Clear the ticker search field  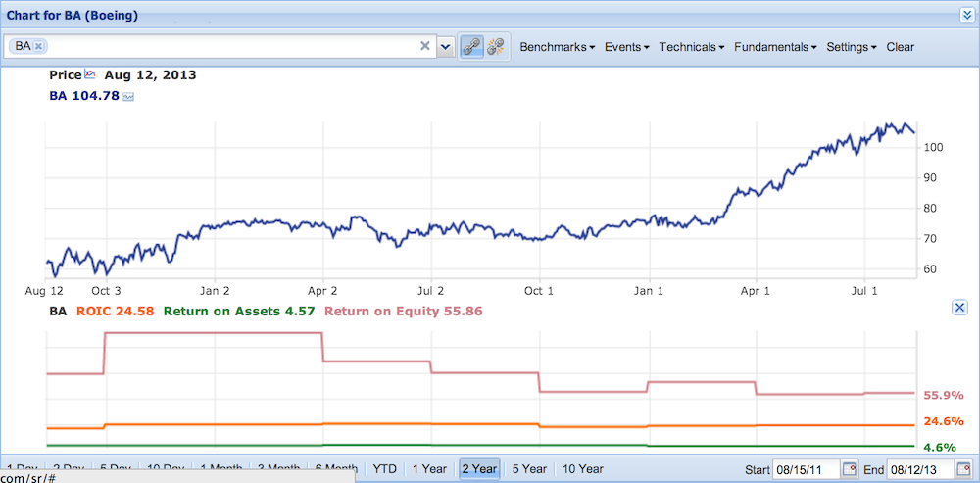pos(425,46)
